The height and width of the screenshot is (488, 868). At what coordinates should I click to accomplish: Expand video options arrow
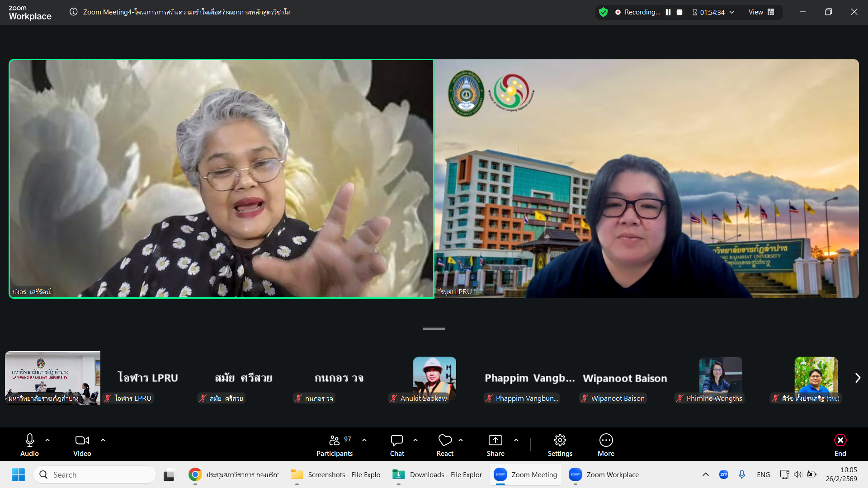[103, 440]
